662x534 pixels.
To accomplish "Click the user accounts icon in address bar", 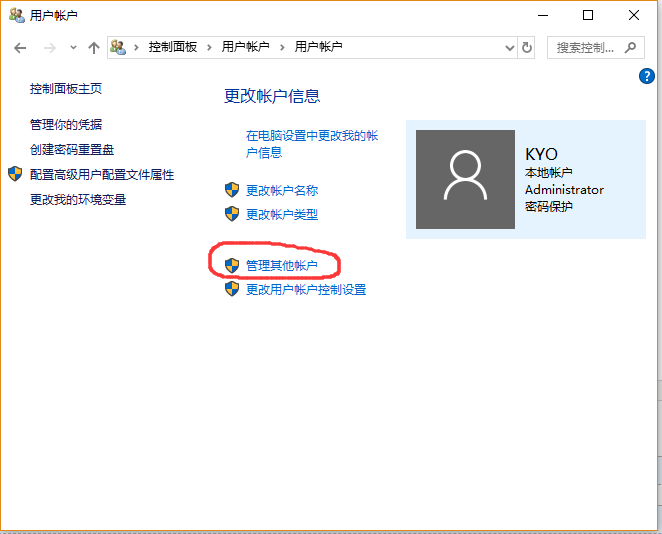I will 118,47.
